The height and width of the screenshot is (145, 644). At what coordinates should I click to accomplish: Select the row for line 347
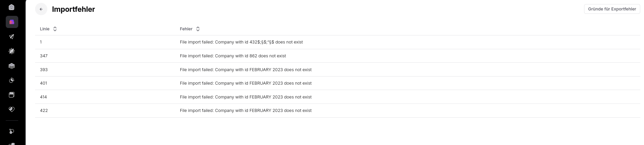[337, 56]
